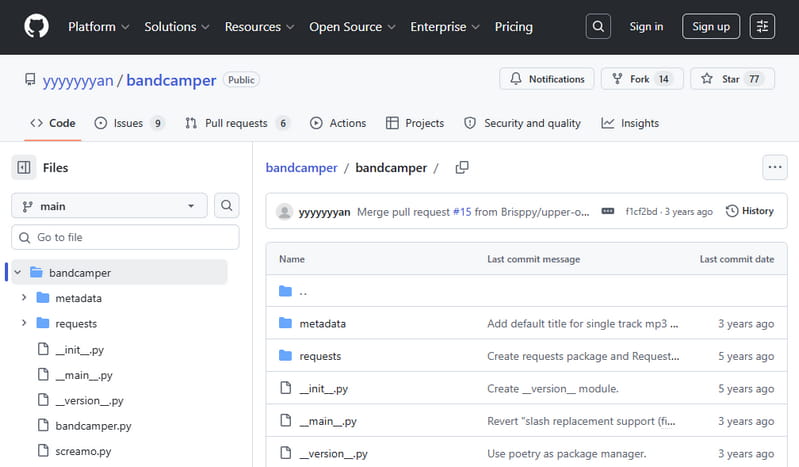Open commit 'Use poetry as package manager.'
The image size is (799, 467).
click(x=567, y=454)
